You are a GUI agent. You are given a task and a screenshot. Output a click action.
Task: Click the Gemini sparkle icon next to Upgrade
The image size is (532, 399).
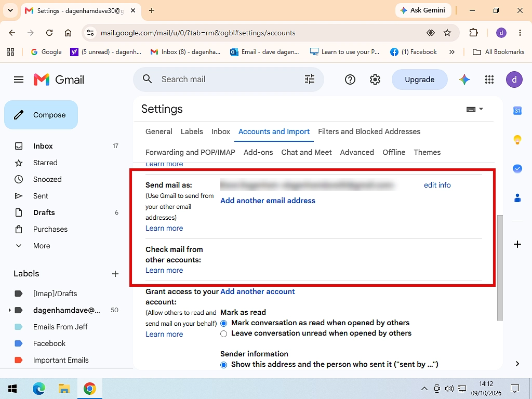click(464, 79)
